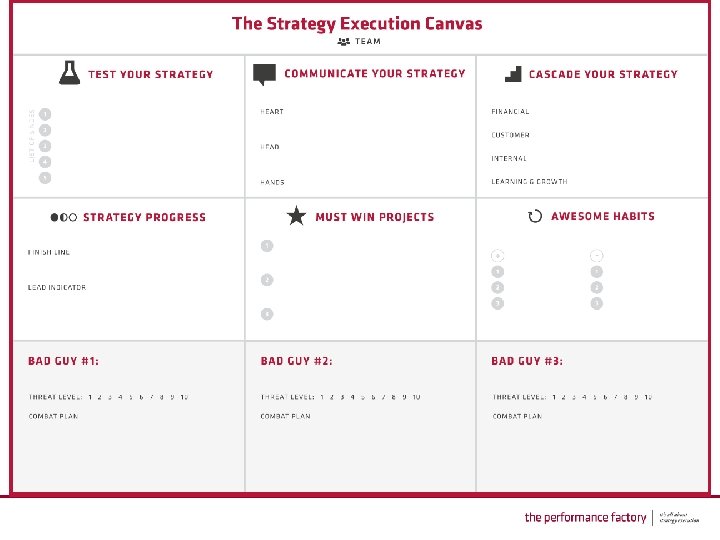Select threat level 10 for Bad Guy #2
The height and width of the screenshot is (540, 720).
tap(415, 397)
